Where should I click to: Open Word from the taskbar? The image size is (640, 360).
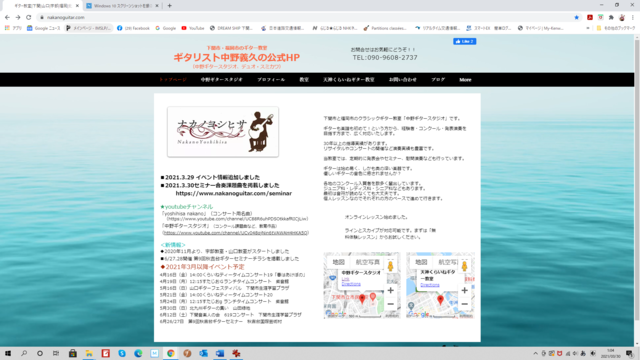point(220,353)
